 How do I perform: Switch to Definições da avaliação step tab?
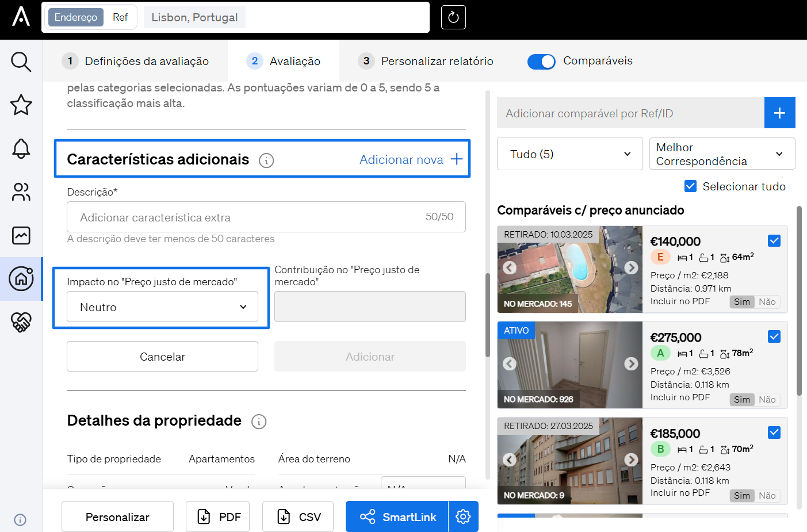136,61
